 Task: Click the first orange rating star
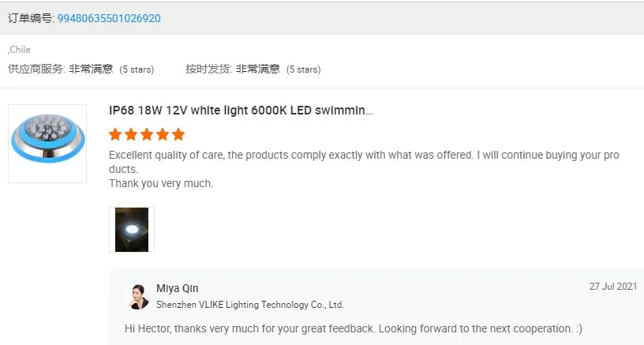pyautogui.click(x=115, y=134)
